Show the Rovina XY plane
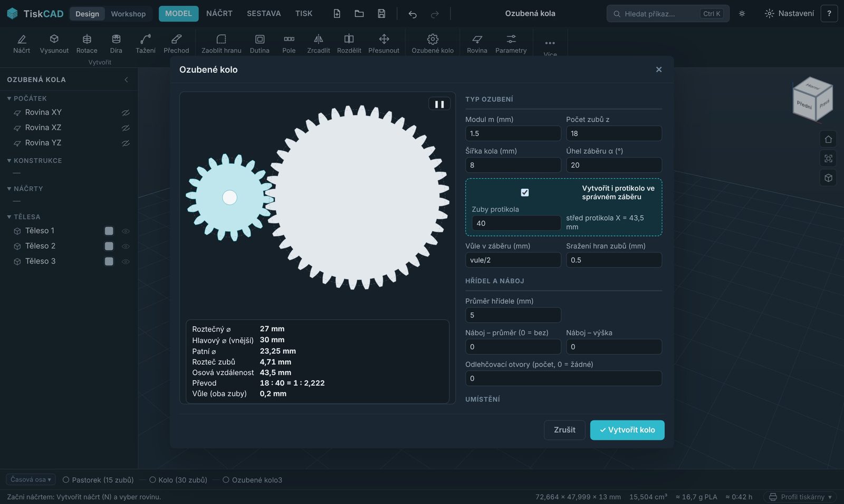This screenshot has height=504, width=844. pyautogui.click(x=126, y=113)
